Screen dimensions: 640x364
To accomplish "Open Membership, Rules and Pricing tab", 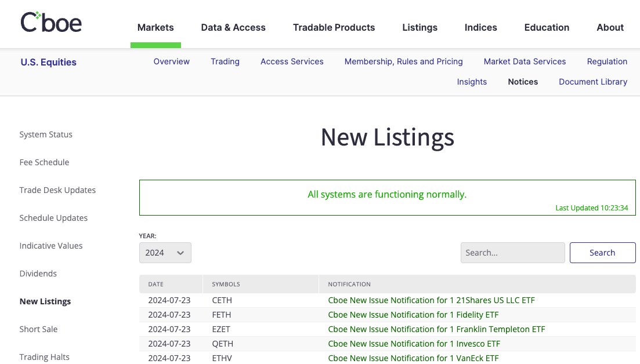I will pyautogui.click(x=404, y=61).
